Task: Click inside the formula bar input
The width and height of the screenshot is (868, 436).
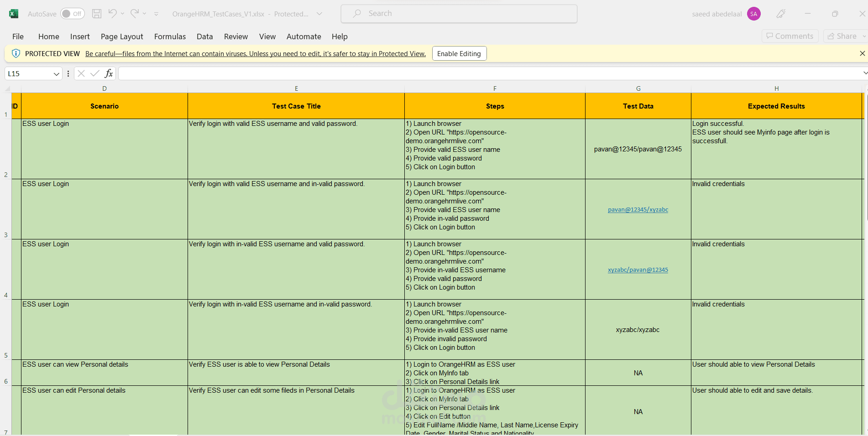Action: (x=489, y=73)
